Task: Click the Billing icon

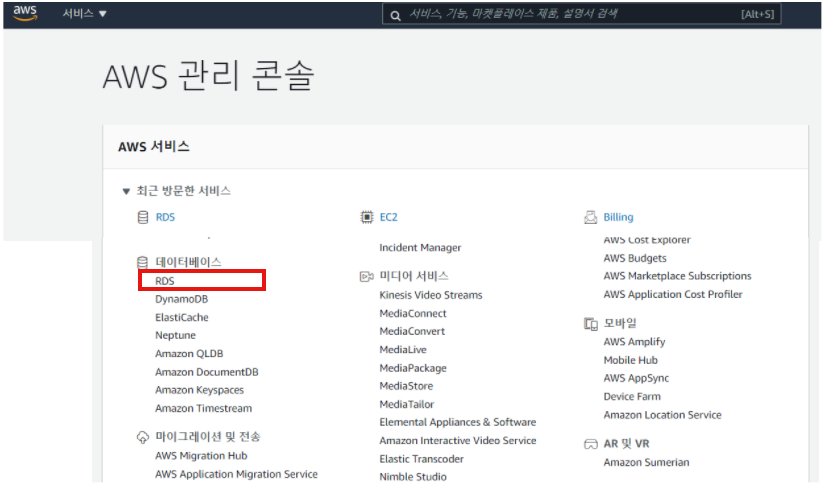Action: click(590, 217)
